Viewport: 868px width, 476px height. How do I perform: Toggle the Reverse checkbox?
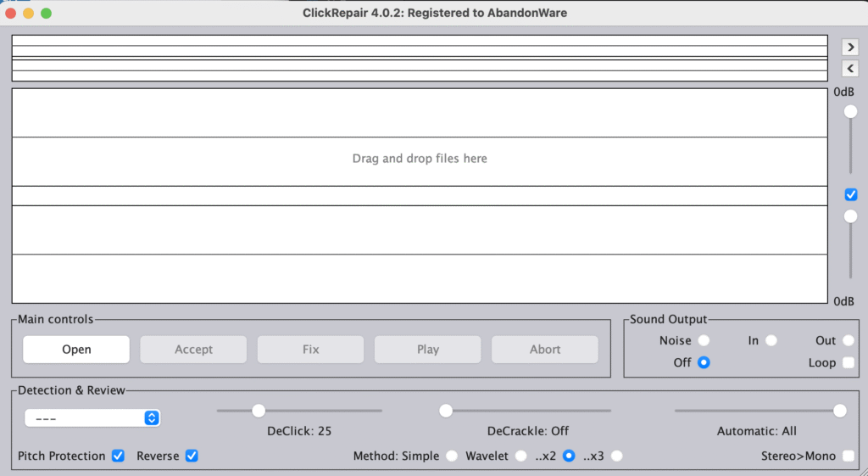click(192, 456)
